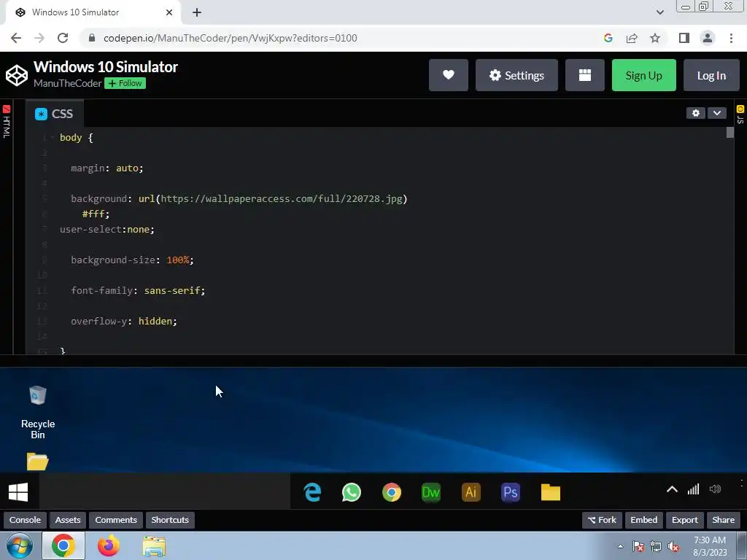Go back in Chrome
The height and width of the screenshot is (560, 747).
click(16, 38)
